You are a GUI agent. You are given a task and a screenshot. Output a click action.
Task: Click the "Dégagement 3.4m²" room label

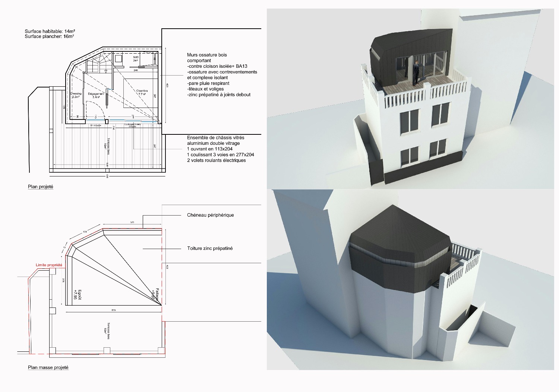tap(96, 95)
